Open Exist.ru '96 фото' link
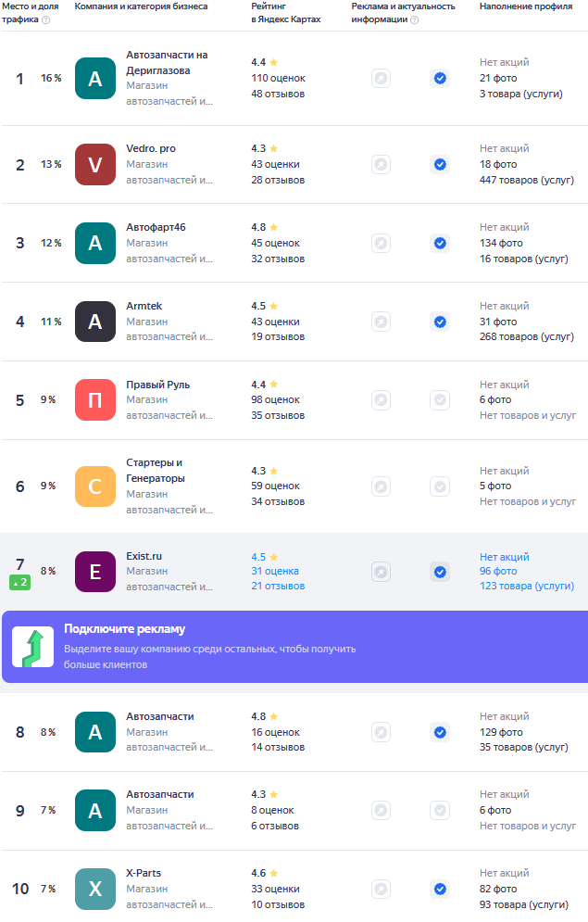This screenshot has width=588, height=922. (498, 572)
